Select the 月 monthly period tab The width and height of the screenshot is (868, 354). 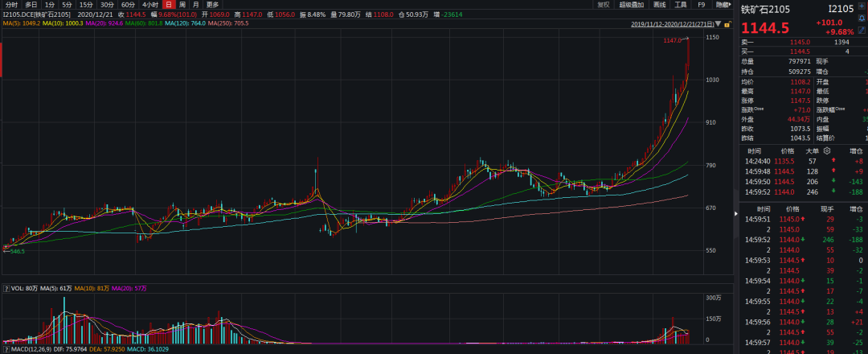point(195,5)
